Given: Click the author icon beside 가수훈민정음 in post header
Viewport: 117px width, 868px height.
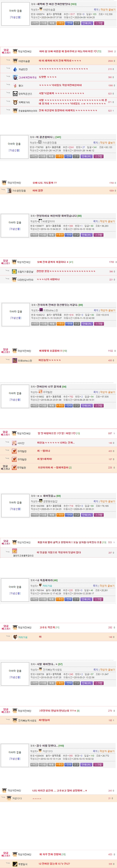Looking at the screenshot, I should tap(40, 142).
